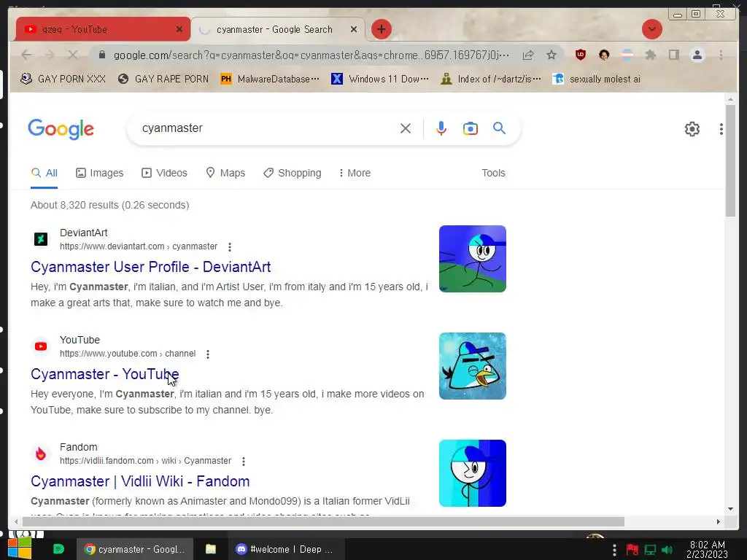Switch to the qzeq YouTube tab

pos(102,29)
